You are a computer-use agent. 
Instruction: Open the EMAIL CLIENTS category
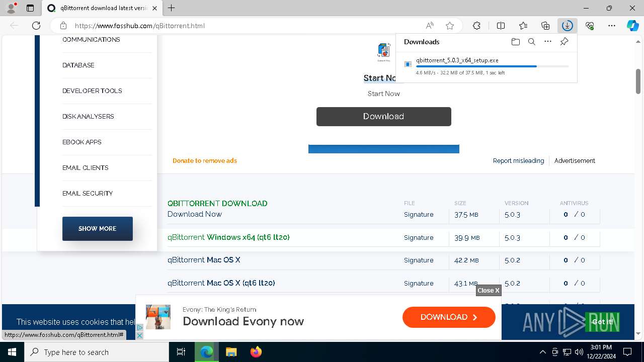tap(86, 168)
